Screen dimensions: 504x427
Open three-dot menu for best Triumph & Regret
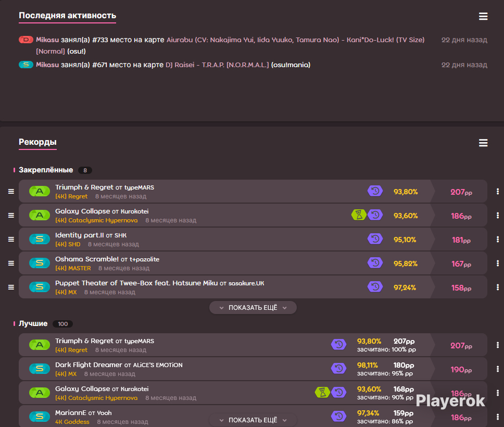[498, 345]
